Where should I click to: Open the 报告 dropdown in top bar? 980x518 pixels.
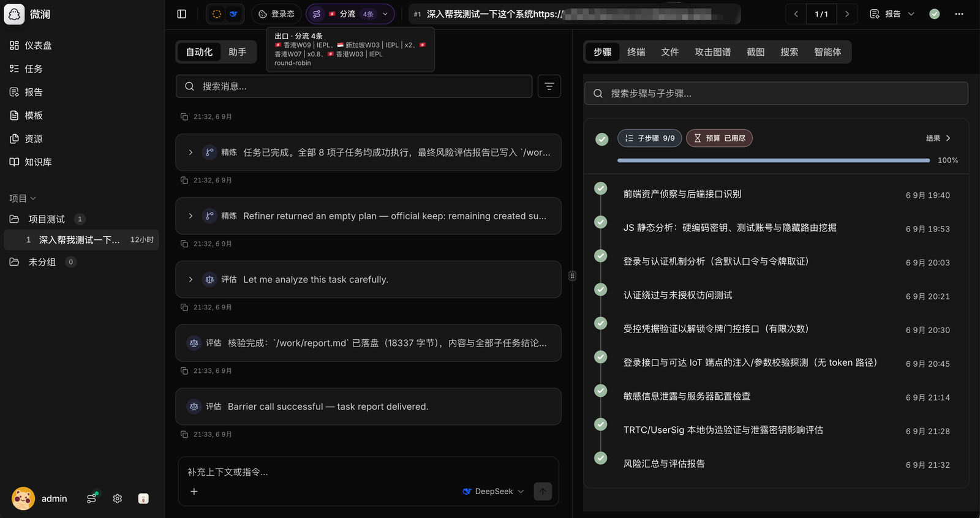tap(892, 14)
